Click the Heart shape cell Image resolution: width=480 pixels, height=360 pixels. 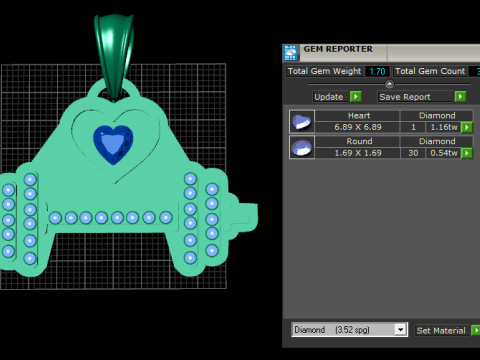pos(357,116)
